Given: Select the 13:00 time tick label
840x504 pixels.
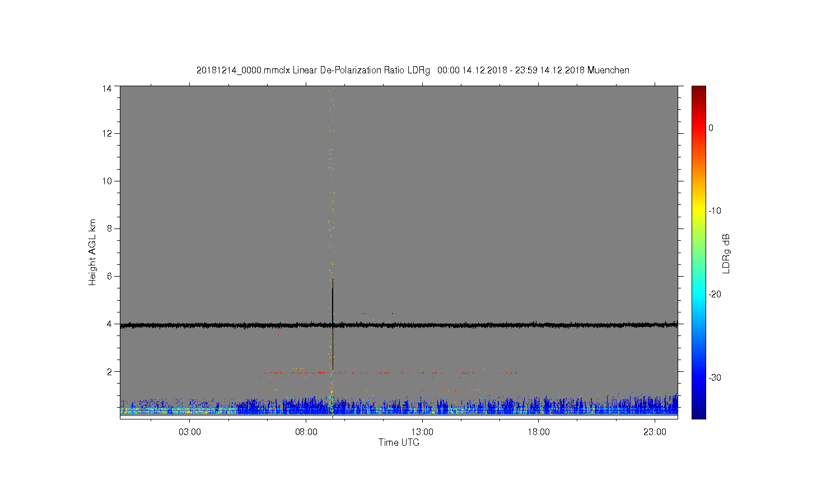Looking at the screenshot, I should point(422,432).
